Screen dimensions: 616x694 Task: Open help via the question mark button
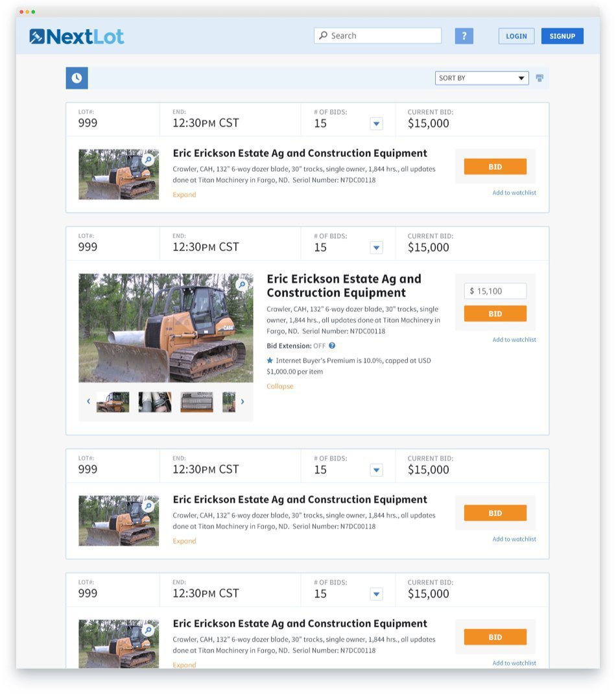[x=464, y=36]
